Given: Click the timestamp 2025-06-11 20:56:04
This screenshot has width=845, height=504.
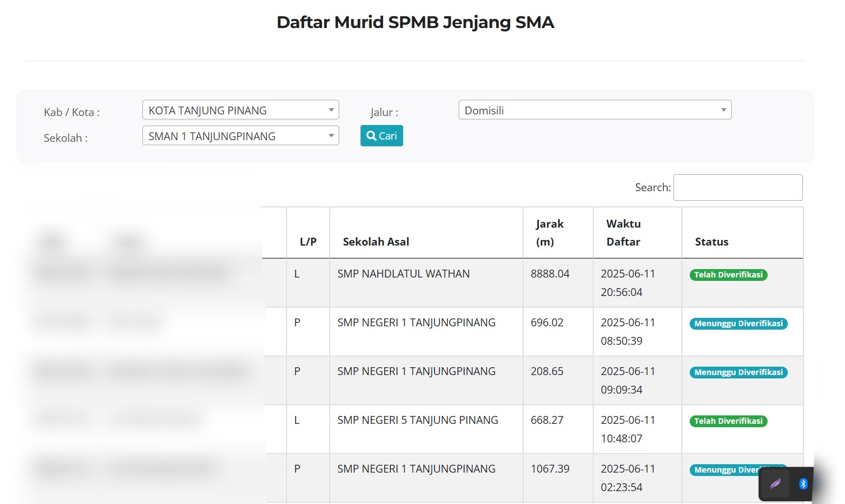Looking at the screenshot, I should pos(628,283).
